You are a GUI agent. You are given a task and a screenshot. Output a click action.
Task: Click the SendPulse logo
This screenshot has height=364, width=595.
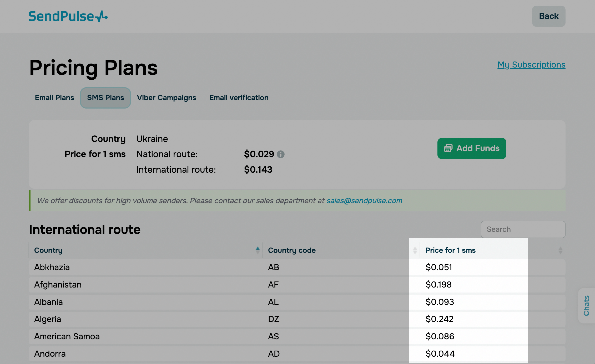coord(68,16)
